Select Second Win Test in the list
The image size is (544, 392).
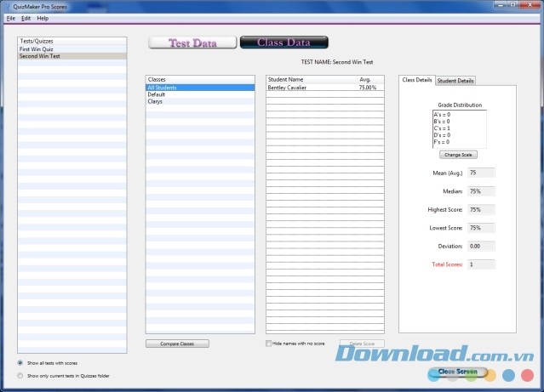click(x=39, y=56)
